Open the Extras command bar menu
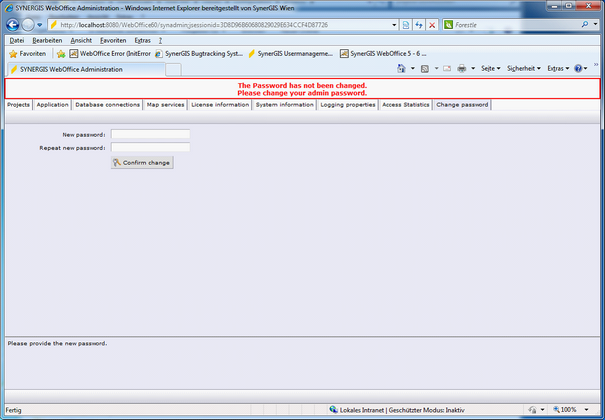Image resolution: width=605 pixels, height=420 pixels. point(558,69)
